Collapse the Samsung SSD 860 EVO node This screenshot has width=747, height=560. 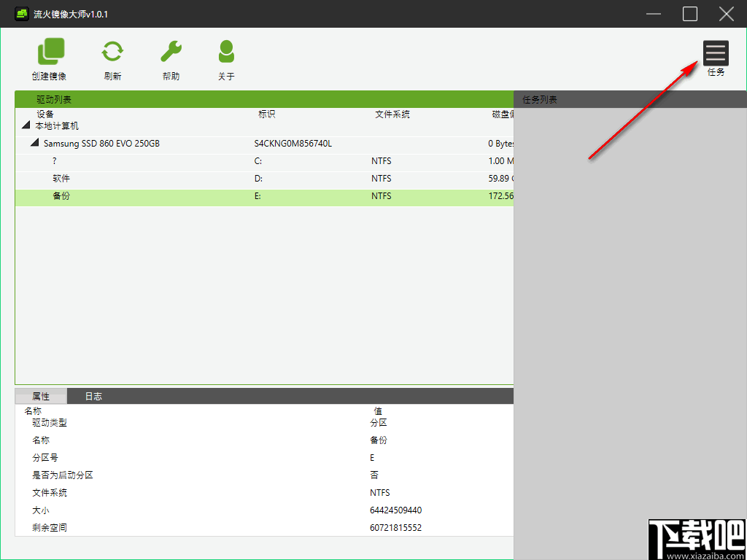pyautogui.click(x=35, y=144)
